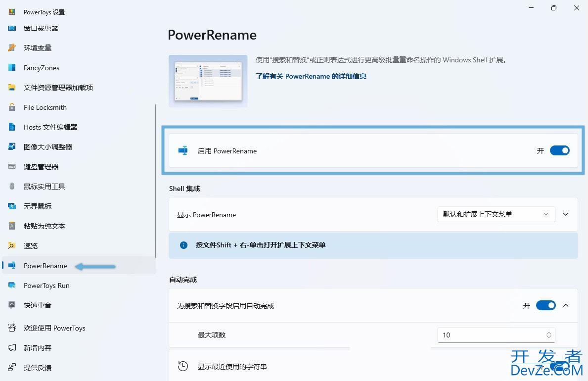Click the 键盘管理器 keyboard icon

[x=12, y=167]
